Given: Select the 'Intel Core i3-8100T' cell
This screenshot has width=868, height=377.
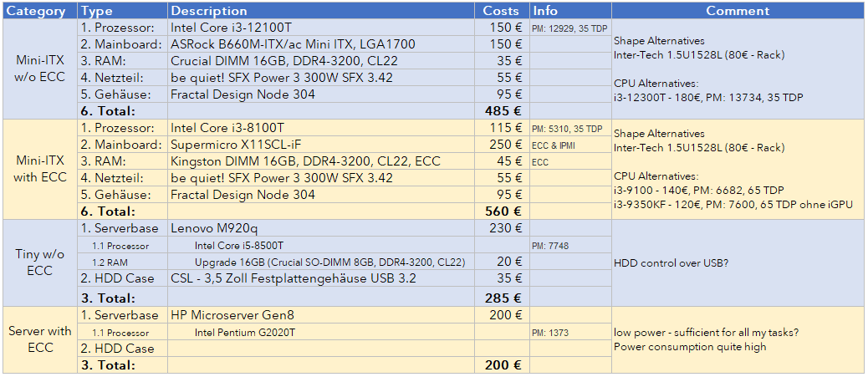Looking at the screenshot, I should tap(321, 127).
